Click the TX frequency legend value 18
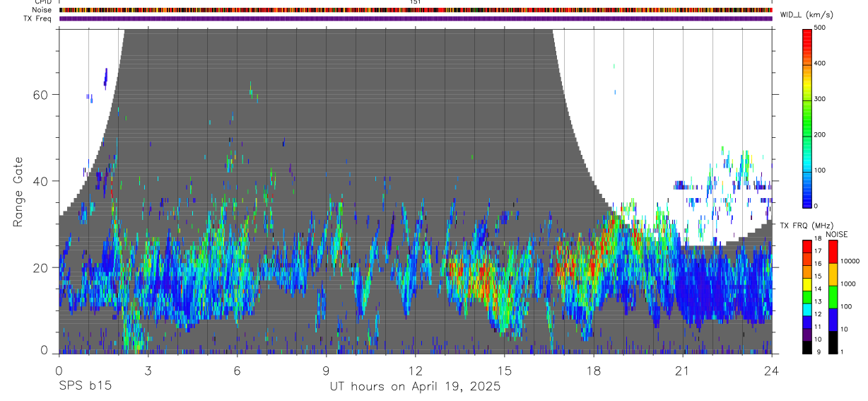The height and width of the screenshot is (401, 868). [818, 239]
